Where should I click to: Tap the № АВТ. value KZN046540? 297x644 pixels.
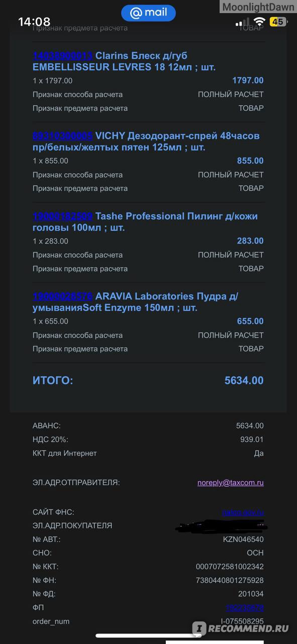[243, 539]
